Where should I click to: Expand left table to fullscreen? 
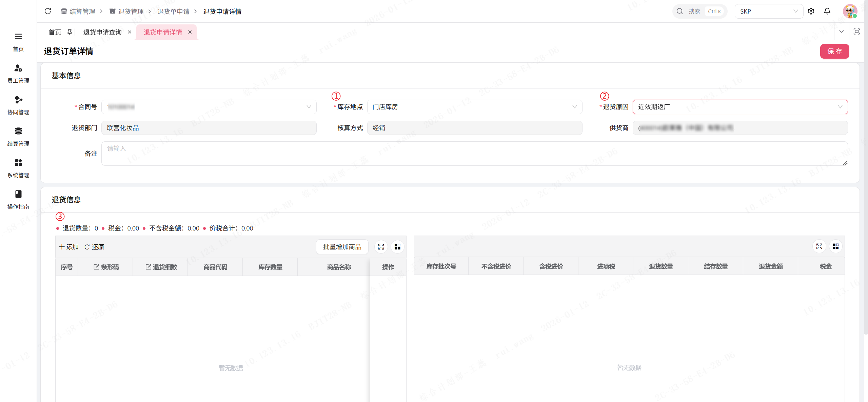[x=381, y=247]
